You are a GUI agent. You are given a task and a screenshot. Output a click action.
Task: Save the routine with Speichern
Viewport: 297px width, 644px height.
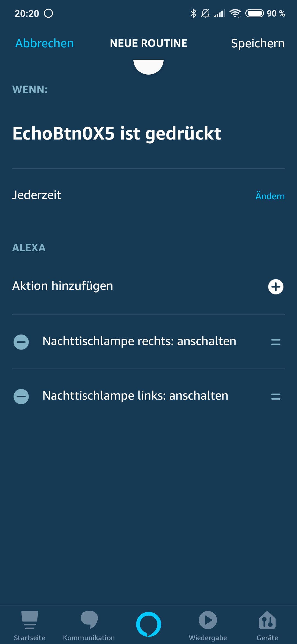[x=258, y=43]
